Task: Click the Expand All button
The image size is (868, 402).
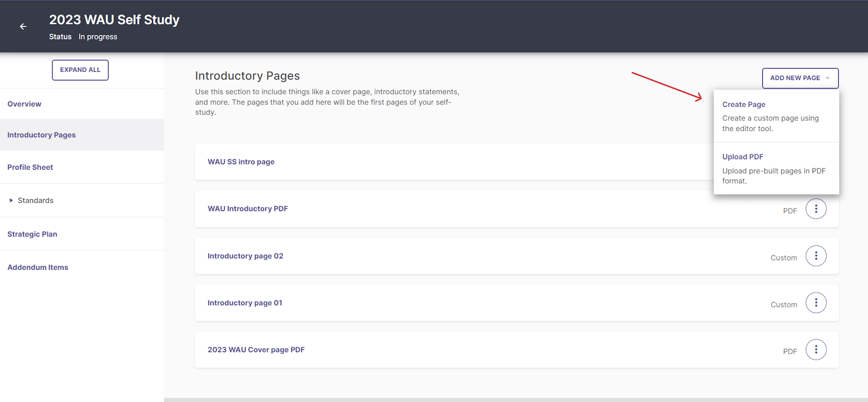Action: [80, 70]
